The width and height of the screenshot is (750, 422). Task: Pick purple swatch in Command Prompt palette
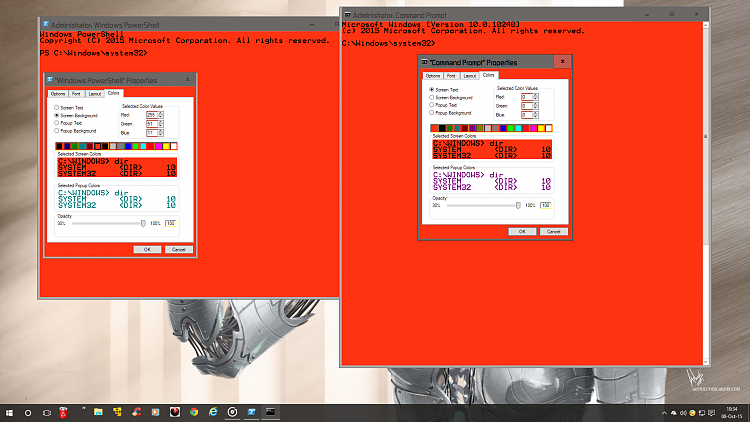473,128
